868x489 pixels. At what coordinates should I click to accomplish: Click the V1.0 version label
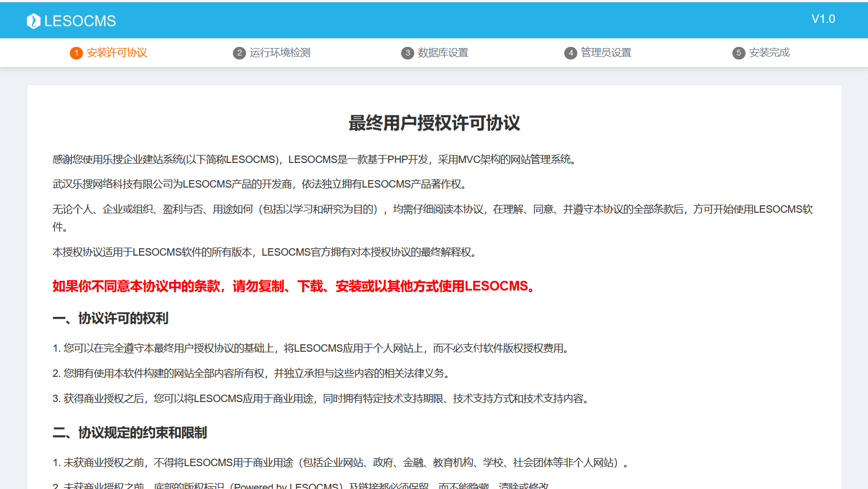pos(823,19)
